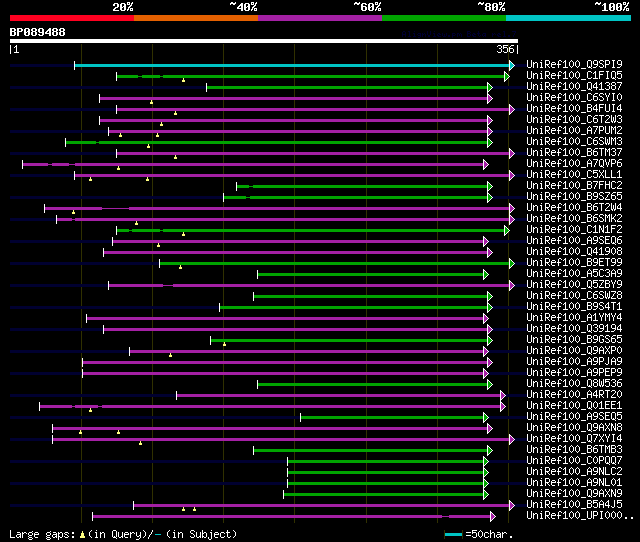Select UniRef100_B4FUI4 hit
640x542 pixels.
point(574,109)
